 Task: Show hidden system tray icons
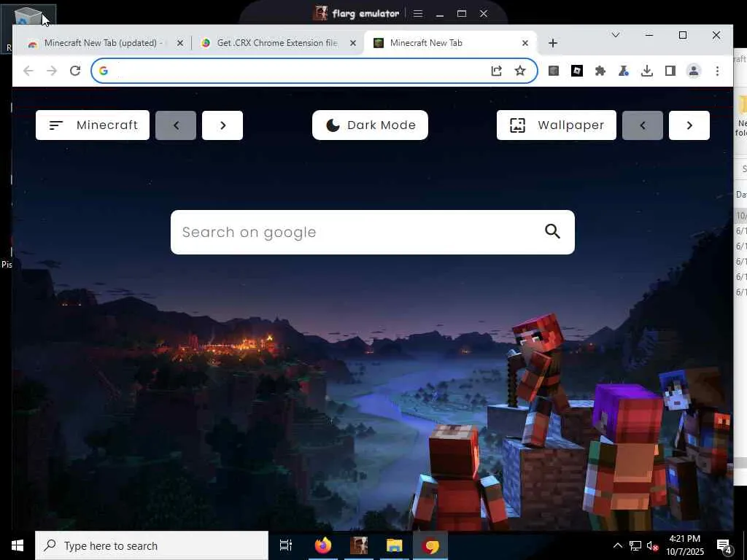pos(617,545)
